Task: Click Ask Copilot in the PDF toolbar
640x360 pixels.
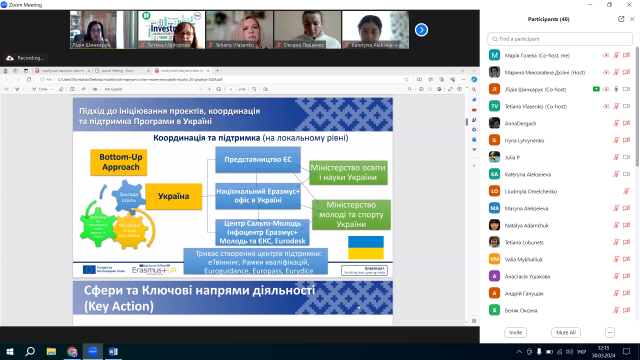Action: click(113, 89)
